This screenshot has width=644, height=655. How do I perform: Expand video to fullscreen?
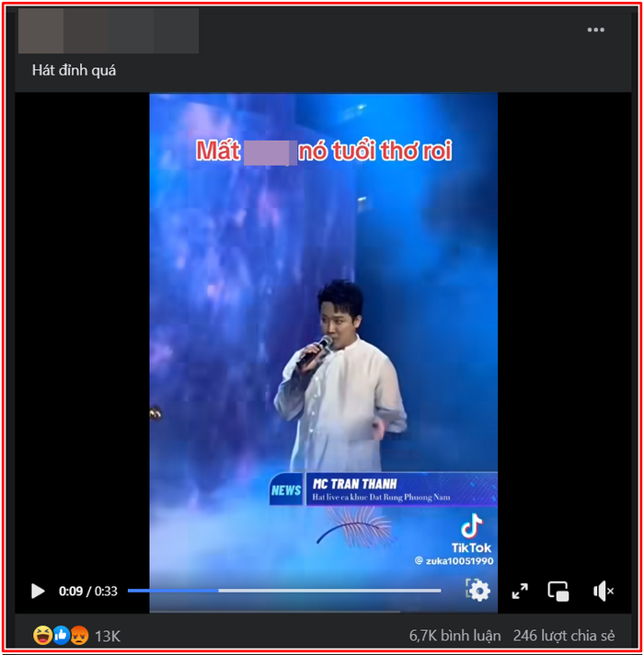point(520,591)
